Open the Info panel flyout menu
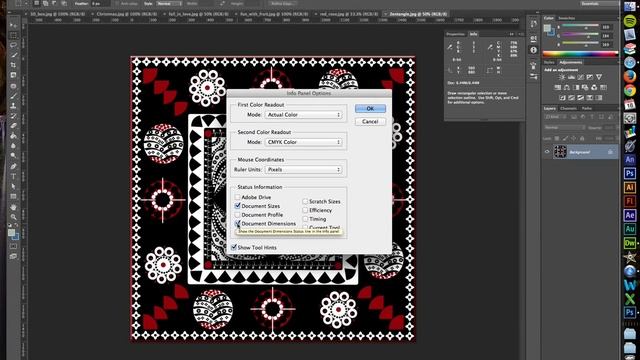Screen dimensions: 640x360 coord(521,34)
